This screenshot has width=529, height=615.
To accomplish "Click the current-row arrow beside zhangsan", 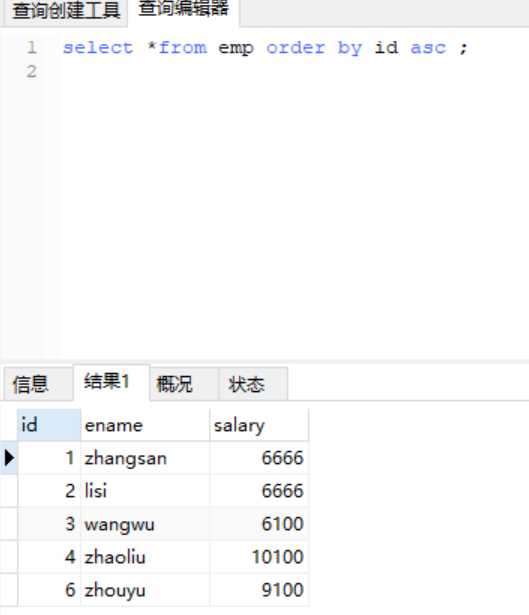I will 9,458.
